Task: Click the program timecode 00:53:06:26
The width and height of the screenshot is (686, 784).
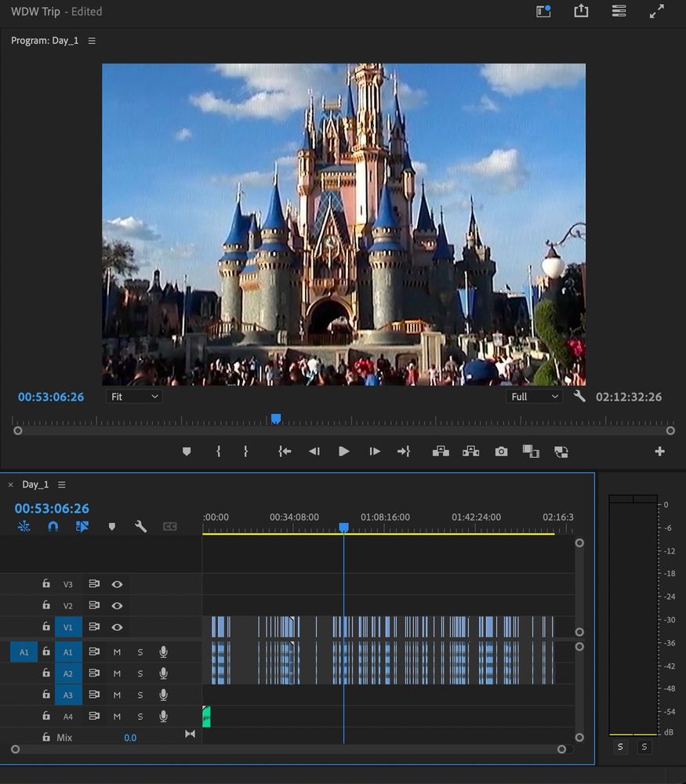Action: (51, 397)
